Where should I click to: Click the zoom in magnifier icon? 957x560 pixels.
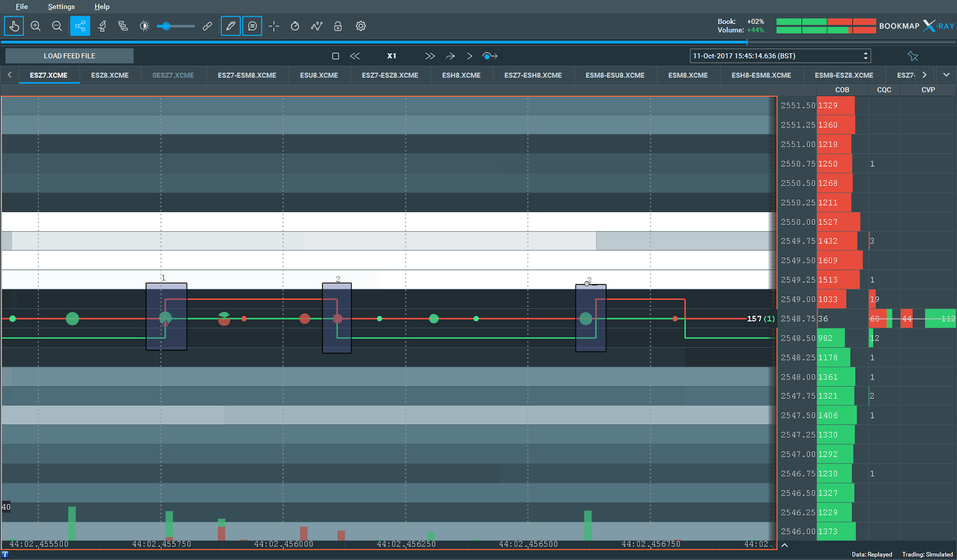[36, 26]
